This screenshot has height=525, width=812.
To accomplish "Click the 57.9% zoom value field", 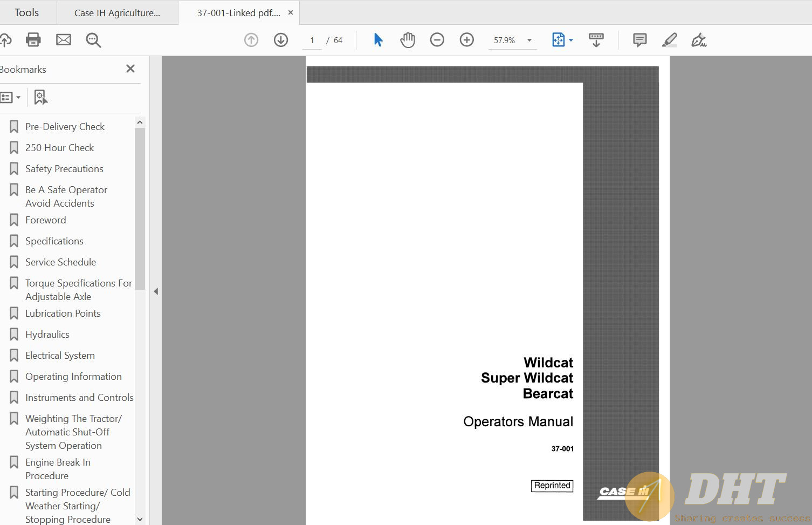I will click(505, 40).
